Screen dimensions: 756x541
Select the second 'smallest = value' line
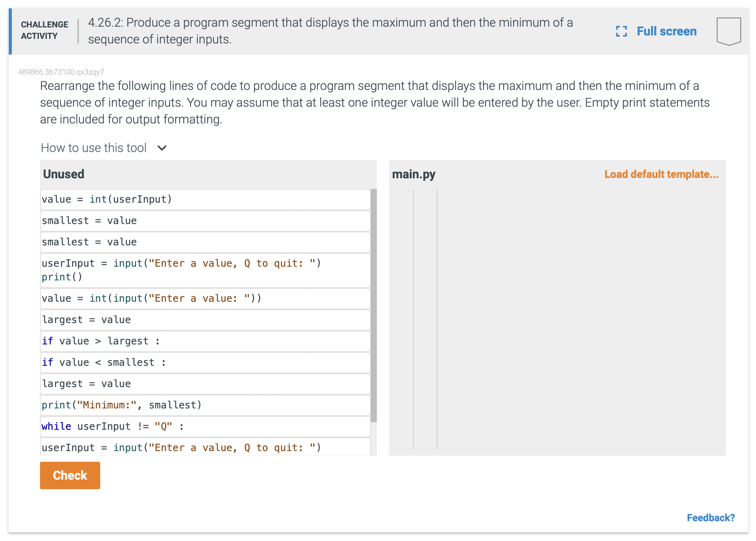click(205, 242)
